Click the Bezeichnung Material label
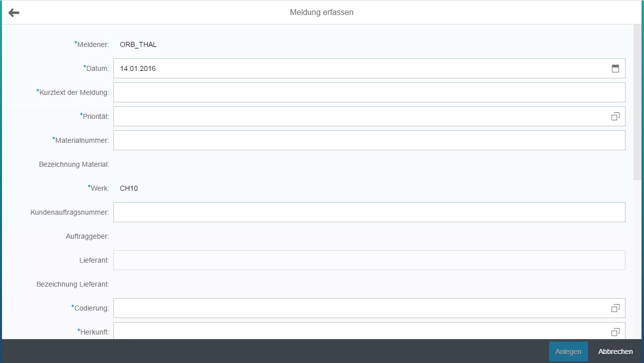 pos(74,164)
